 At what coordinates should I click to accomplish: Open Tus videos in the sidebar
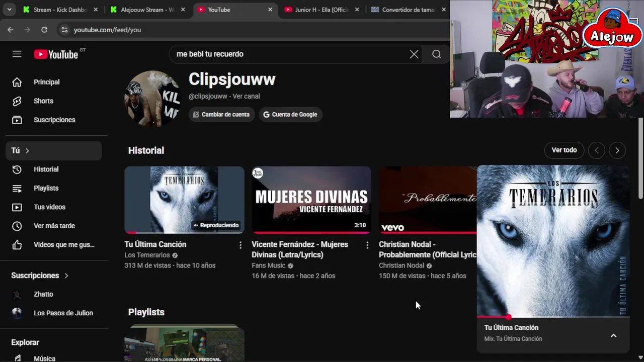coord(54,207)
